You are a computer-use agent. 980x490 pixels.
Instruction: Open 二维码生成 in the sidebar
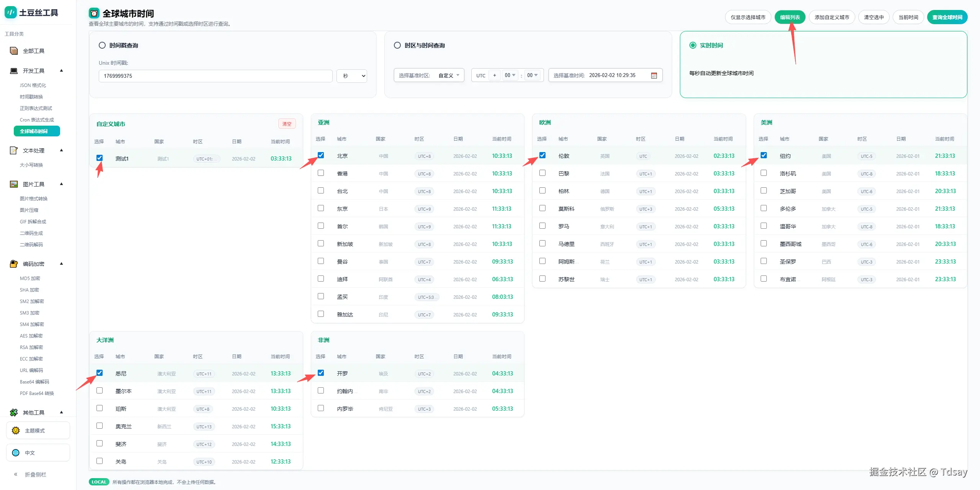pos(31,233)
